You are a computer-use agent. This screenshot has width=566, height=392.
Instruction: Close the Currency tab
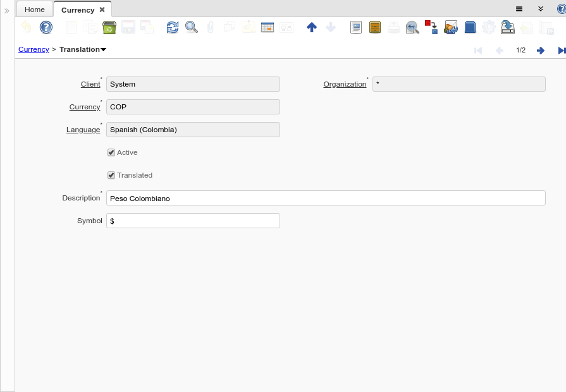pyautogui.click(x=102, y=9)
